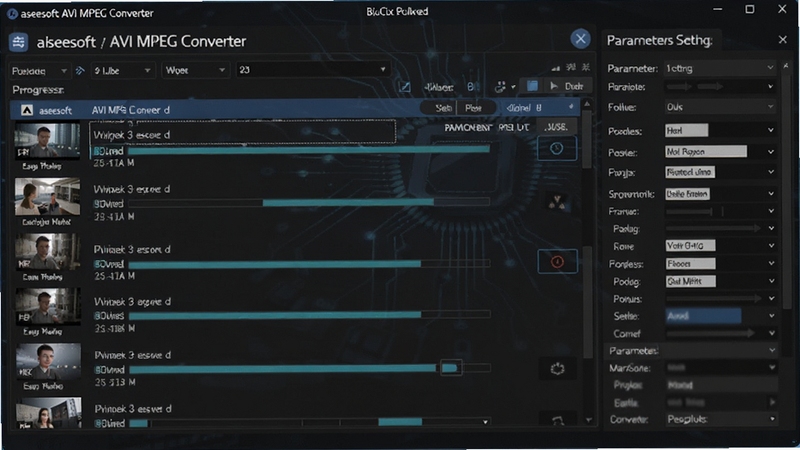Open the 9 Lilbe dropdown
This screenshot has height=450, width=800.
[122, 70]
